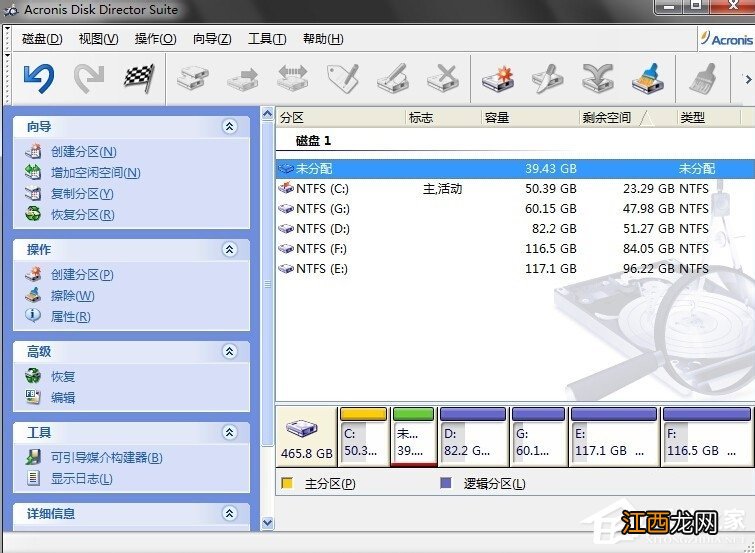Screen dimensions: 755x553
Task: Click 擦除(W) operation link
Action: tap(73, 296)
